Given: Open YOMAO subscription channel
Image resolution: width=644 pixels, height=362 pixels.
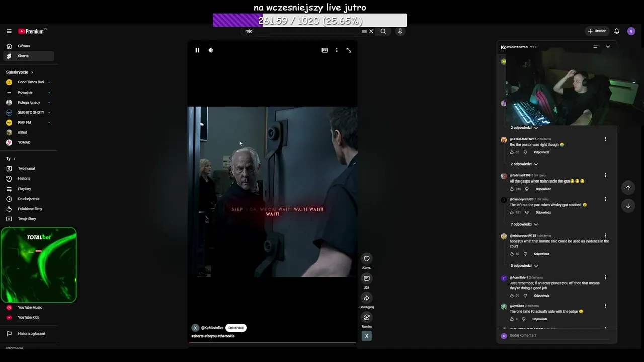Looking at the screenshot, I should [28, 143].
